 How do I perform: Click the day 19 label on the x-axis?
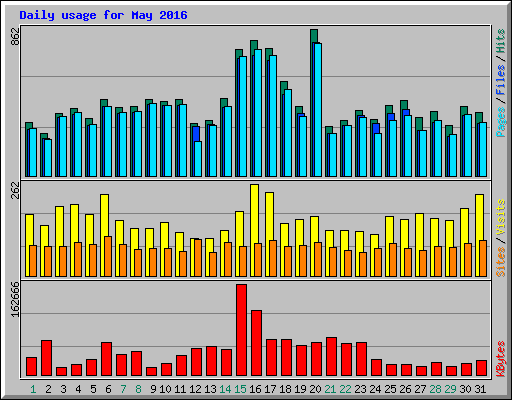point(300,389)
